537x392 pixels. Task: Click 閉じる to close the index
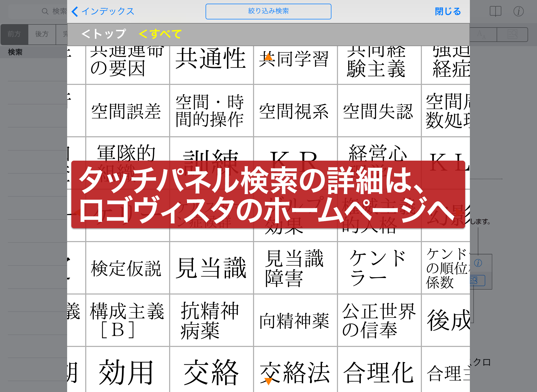[448, 11]
